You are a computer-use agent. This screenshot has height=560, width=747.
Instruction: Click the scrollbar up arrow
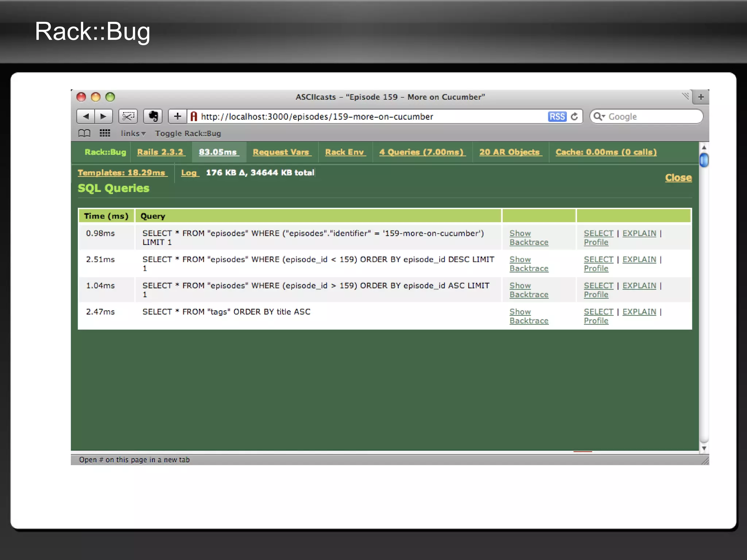click(x=704, y=147)
